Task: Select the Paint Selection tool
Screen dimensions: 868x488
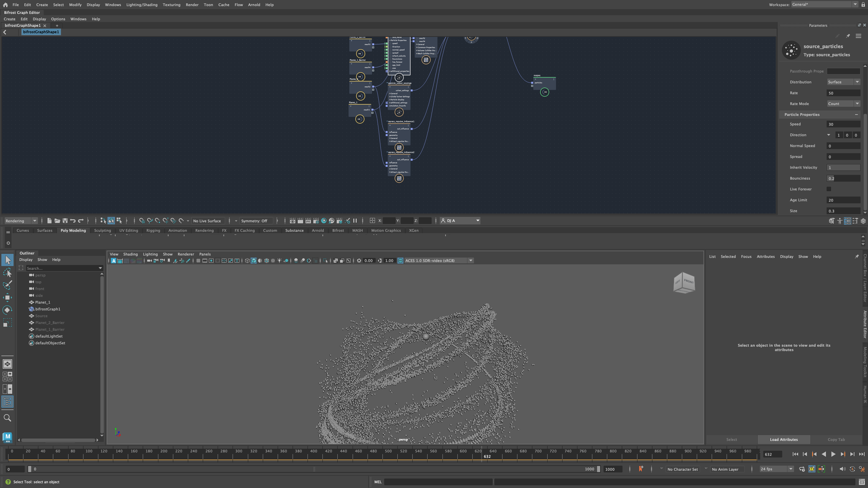Action: (x=7, y=285)
